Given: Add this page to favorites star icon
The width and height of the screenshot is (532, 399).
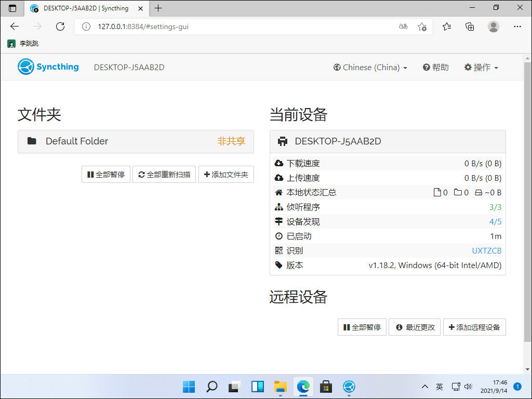Looking at the screenshot, I should coord(422,26).
